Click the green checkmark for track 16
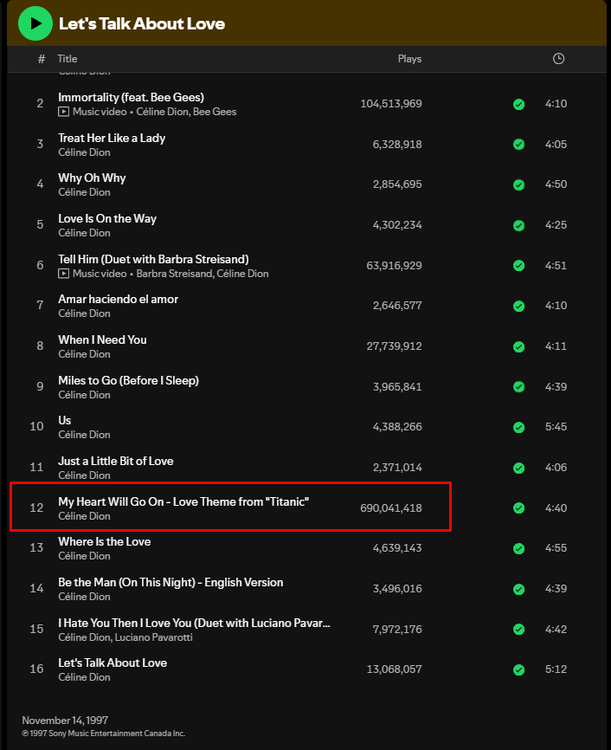Viewport: 611px width, 750px height. [x=519, y=670]
